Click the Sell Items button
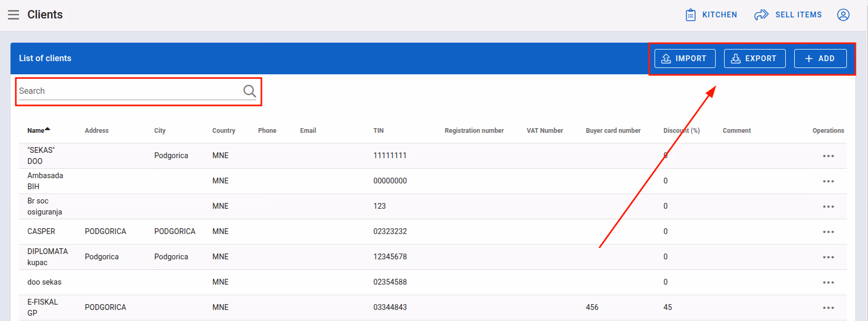The width and height of the screenshot is (868, 321). tap(788, 15)
